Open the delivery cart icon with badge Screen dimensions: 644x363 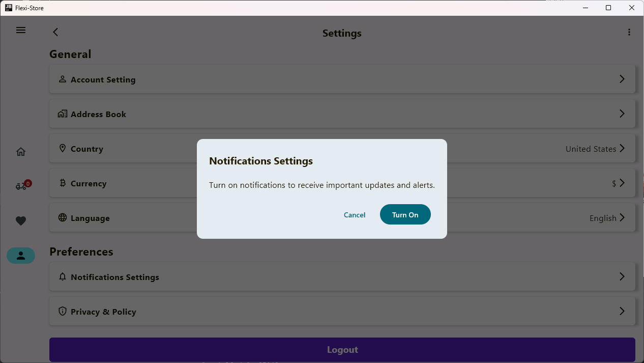point(21,186)
